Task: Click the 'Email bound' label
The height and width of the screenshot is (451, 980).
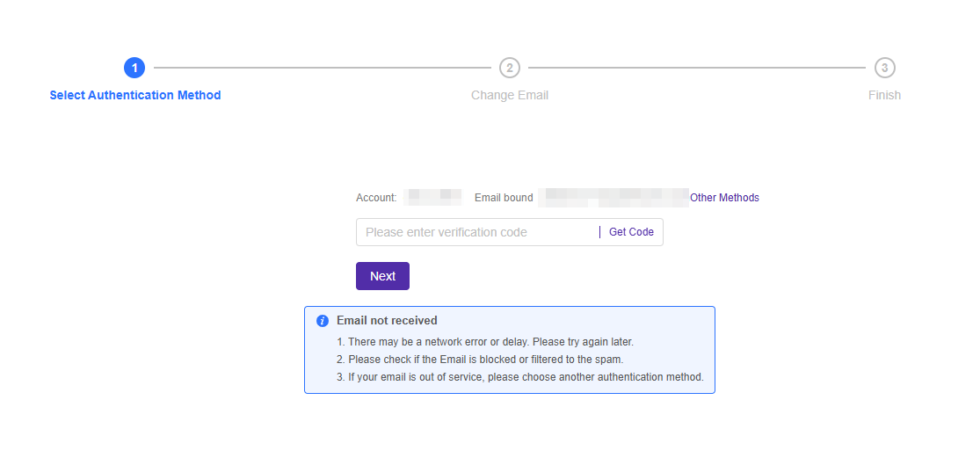Action: 504,198
